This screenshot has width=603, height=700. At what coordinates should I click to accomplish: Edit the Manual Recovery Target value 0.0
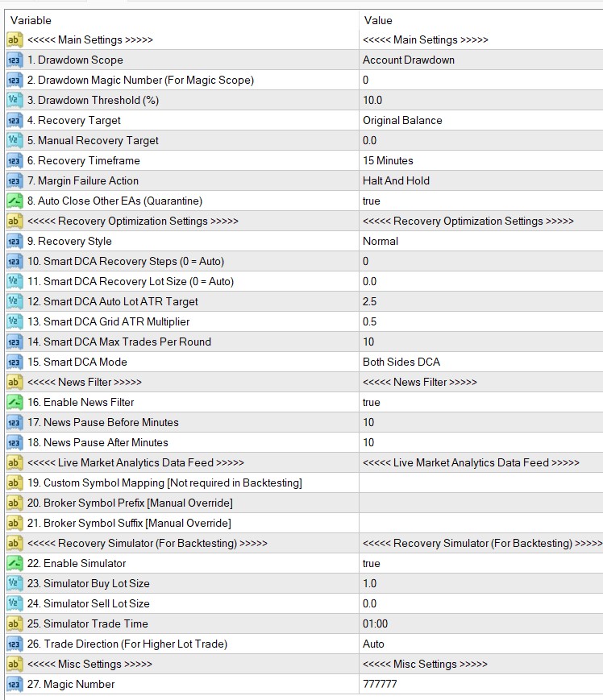(369, 141)
